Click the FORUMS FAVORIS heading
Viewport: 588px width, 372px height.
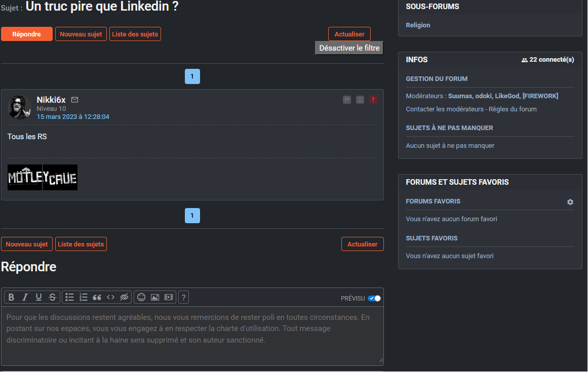433,201
